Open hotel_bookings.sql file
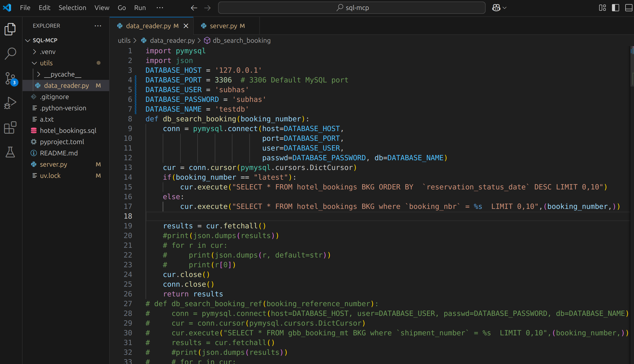Viewport: 634px width, 364px height. click(66, 131)
